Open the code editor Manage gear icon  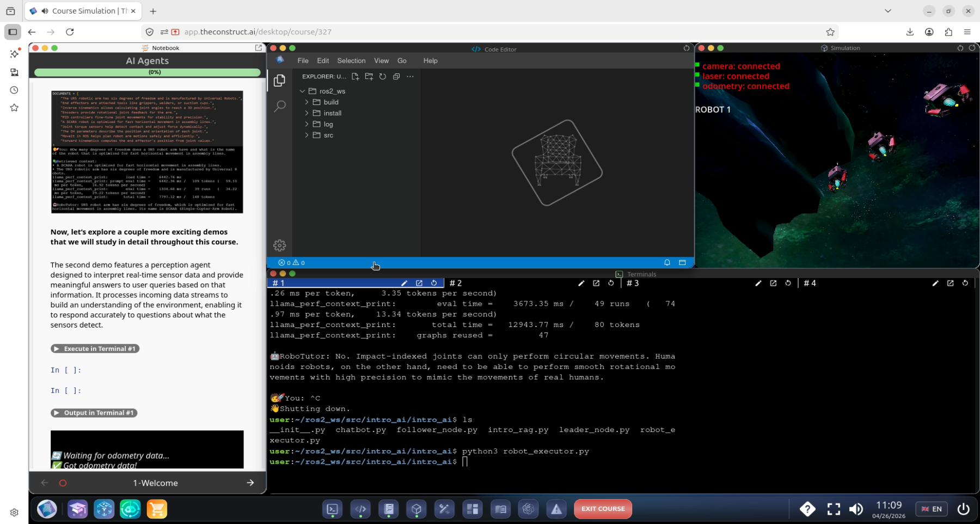click(x=280, y=245)
